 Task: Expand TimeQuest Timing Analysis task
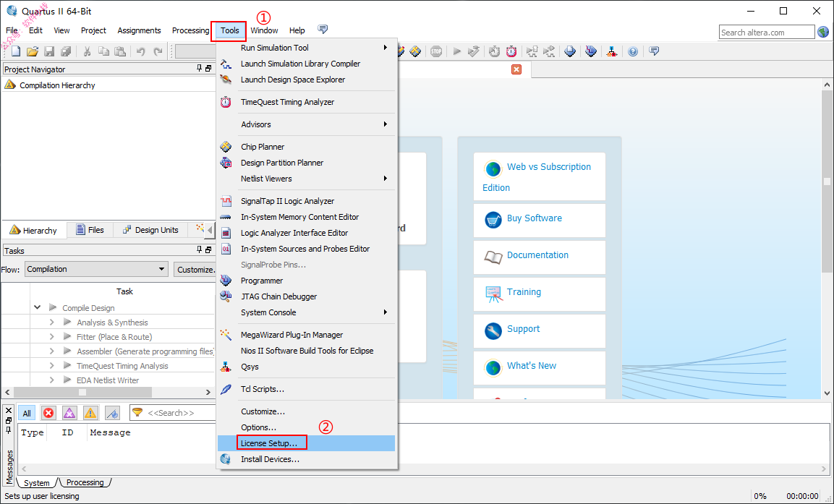(51, 366)
